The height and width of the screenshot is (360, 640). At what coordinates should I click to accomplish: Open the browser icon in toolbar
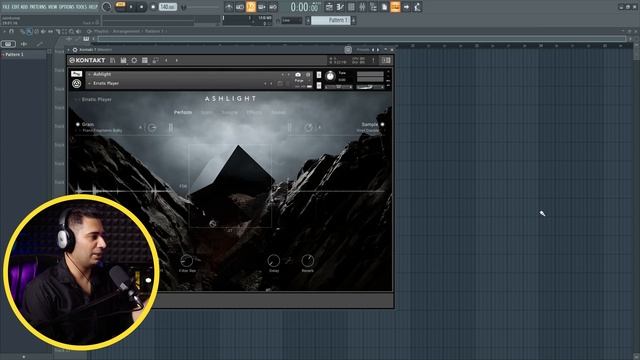pos(373,7)
